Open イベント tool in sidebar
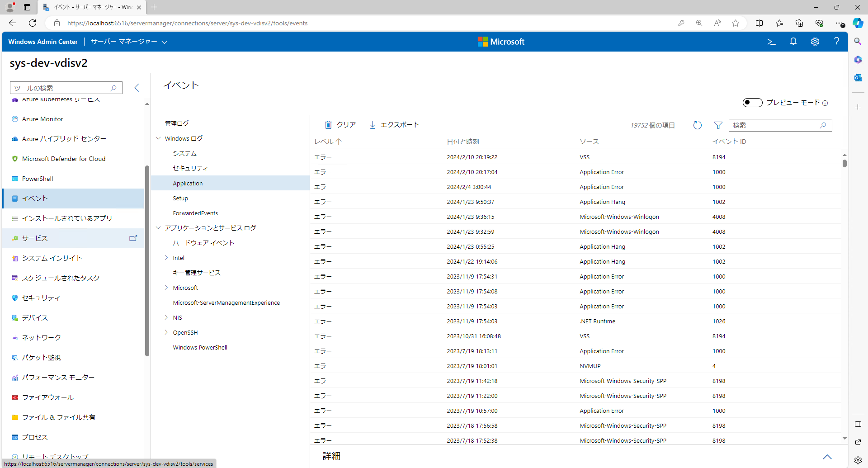Viewport: 868px width, 468px height. [x=73, y=199]
